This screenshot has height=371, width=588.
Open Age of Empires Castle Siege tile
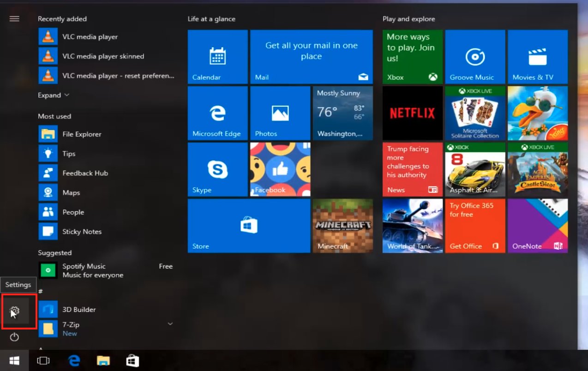click(538, 169)
